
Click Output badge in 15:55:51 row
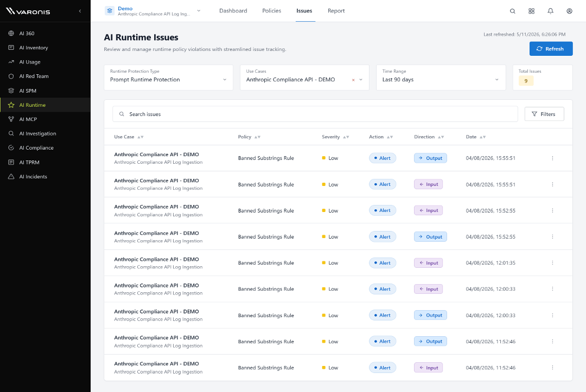430,158
